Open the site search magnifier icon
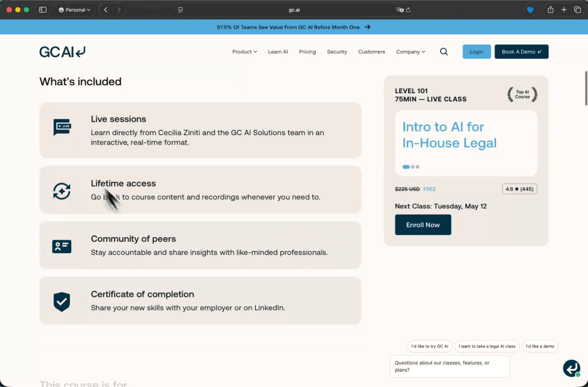The height and width of the screenshot is (387, 588). pyautogui.click(x=444, y=52)
